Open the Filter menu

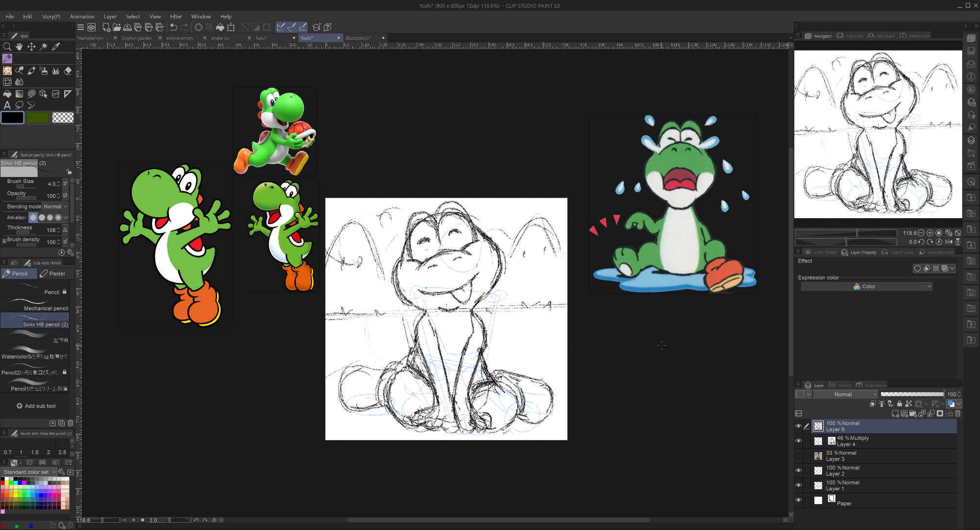click(175, 16)
